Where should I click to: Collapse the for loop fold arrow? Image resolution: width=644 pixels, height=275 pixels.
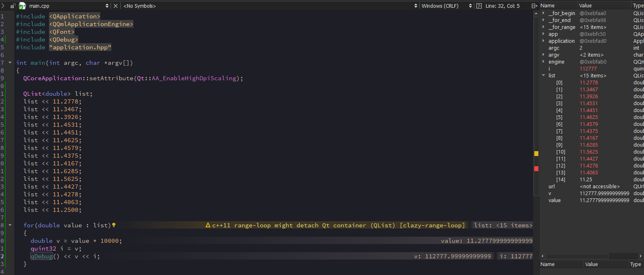coord(10,225)
